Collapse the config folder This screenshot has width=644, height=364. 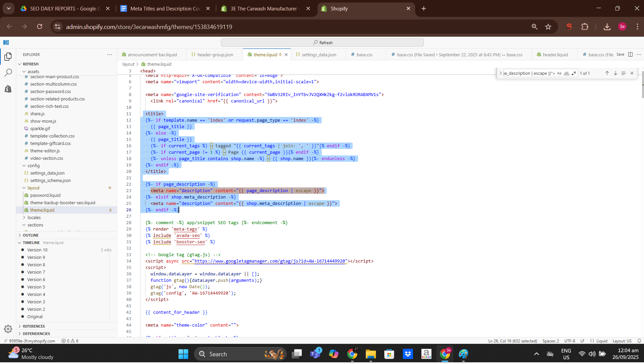point(33,165)
